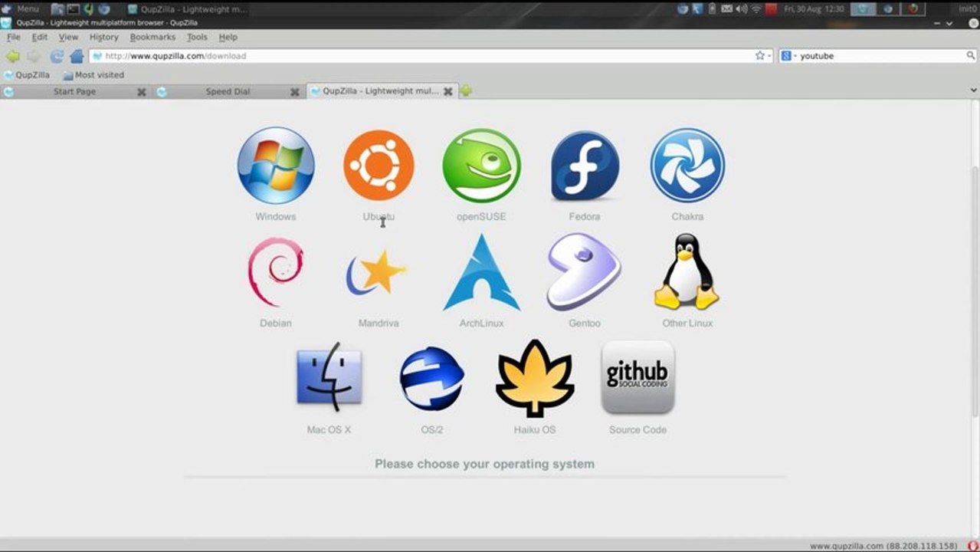Screen dimensions: 980x552
Task: Show the tab list dropdown arrow
Action: tap(973, 91)
